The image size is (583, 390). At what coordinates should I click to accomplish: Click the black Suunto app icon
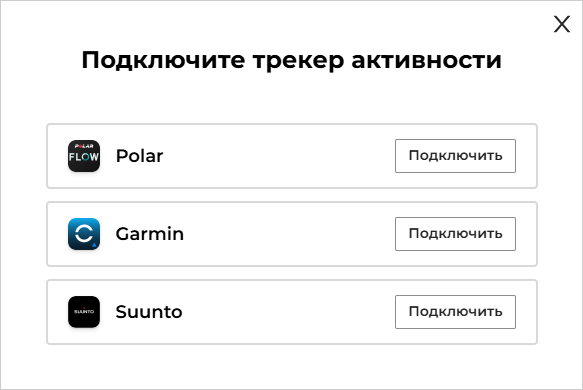click(x=84, y=312)
